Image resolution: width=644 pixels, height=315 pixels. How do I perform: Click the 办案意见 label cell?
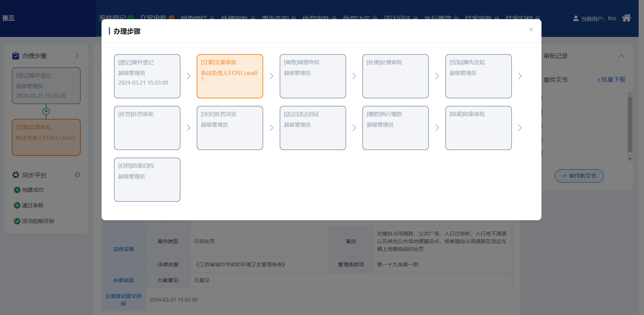coord(168,280)
